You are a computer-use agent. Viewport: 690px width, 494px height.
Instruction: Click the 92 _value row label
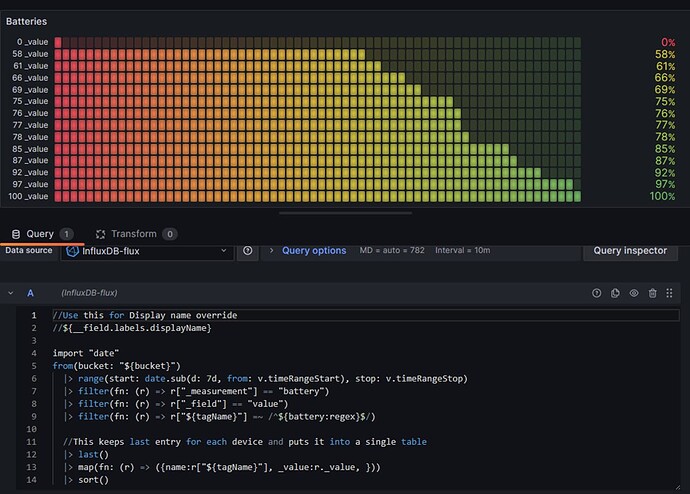point(30,172)
